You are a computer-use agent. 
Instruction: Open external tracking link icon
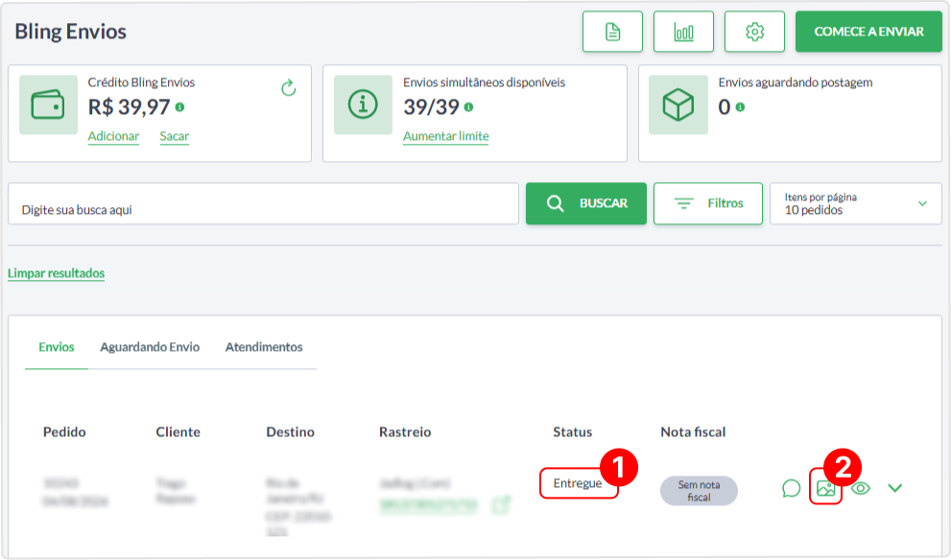(501, 504)
